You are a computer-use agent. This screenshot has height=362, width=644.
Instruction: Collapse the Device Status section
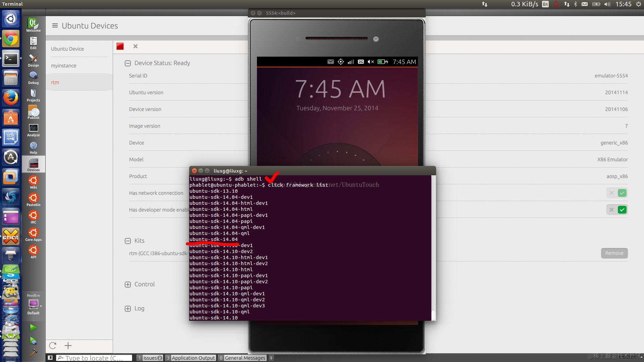[127, 63]
